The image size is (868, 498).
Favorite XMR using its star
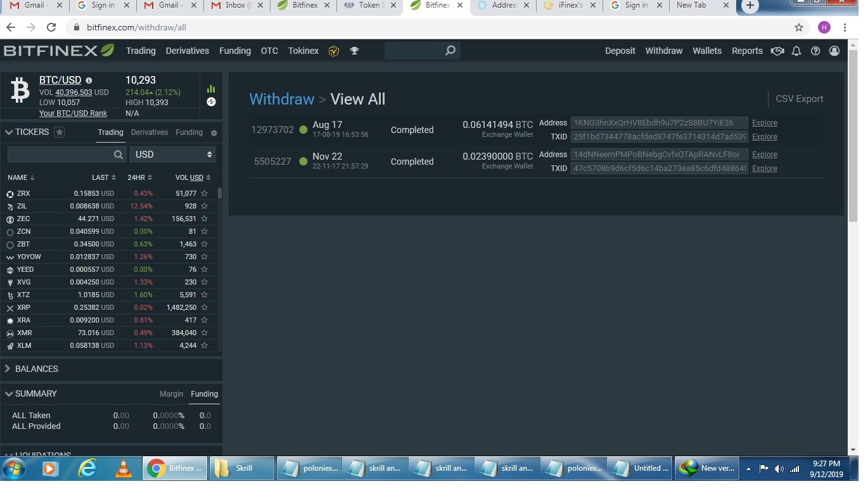point(204,333)
